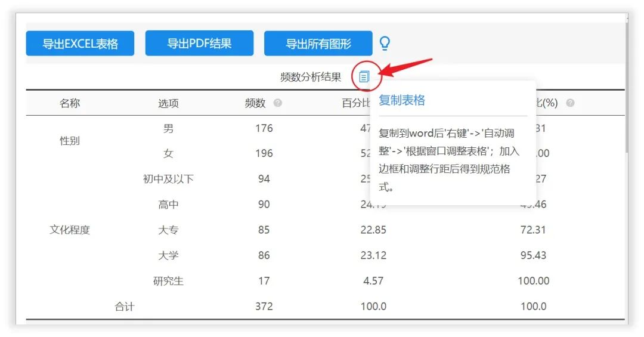Click cumulative percent value 100.00 in 研究生 row
This screenshot has height=337, width=644.
click(x=534, y=281)
